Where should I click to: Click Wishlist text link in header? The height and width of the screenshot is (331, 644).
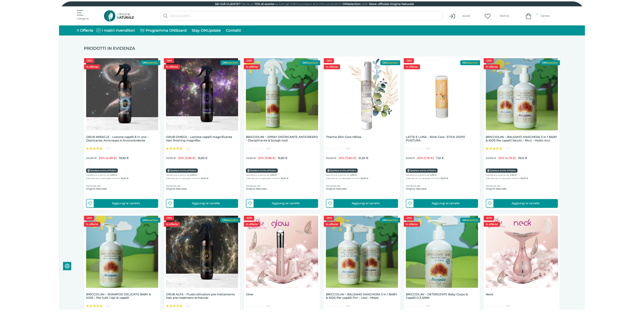(x=504, y=16)
